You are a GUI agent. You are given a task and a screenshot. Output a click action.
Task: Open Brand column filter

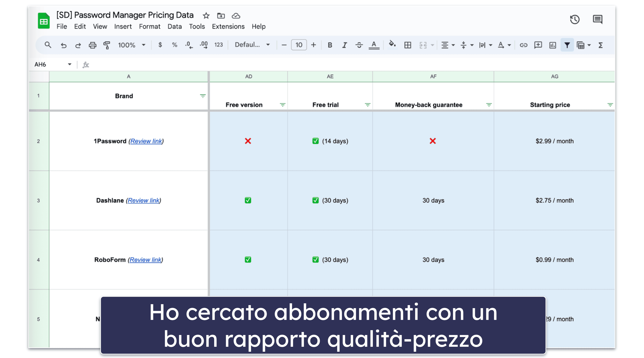click(202, 96)
